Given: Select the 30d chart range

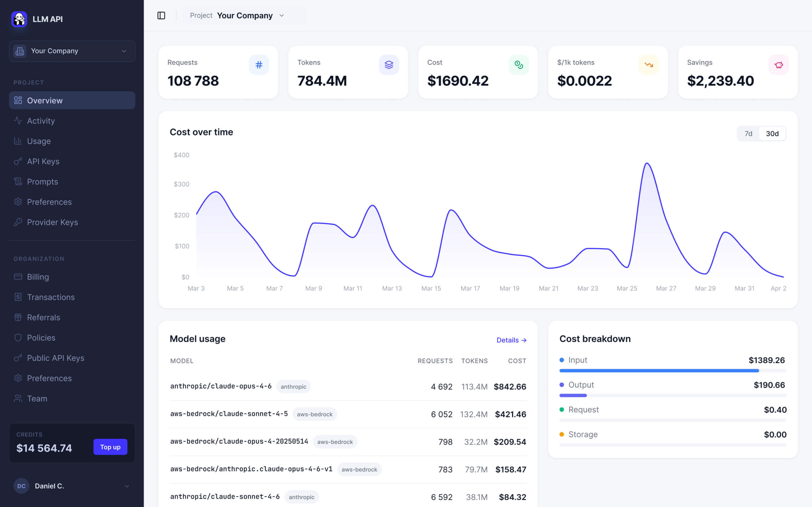Looking at the screenshot, I should coord(772,133).
